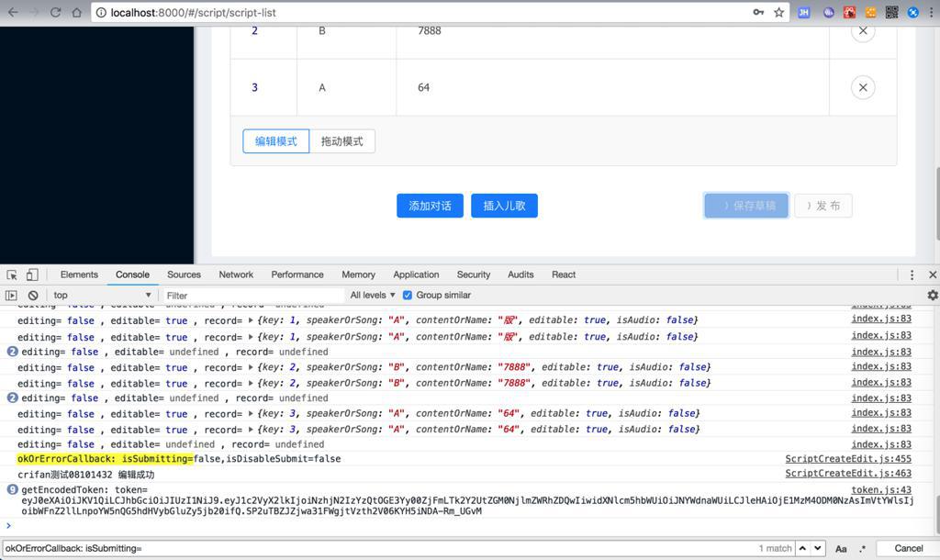Reload the page with the browser refresh icon
Screen dimensions: 940x560
55,12
